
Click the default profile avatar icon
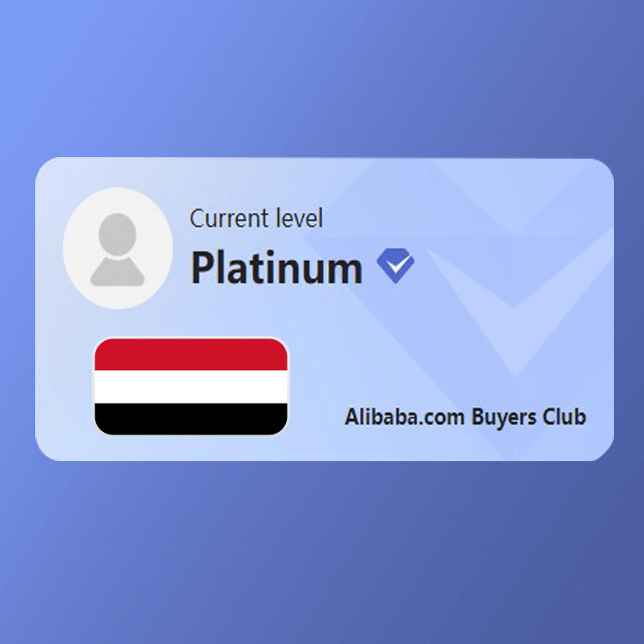(x=118, y=248)
